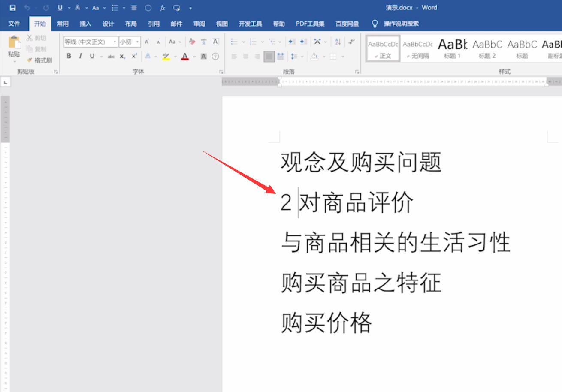Open the 文件 File tab
This screenshot has height=392, width=562.
[x=14, y=24]
